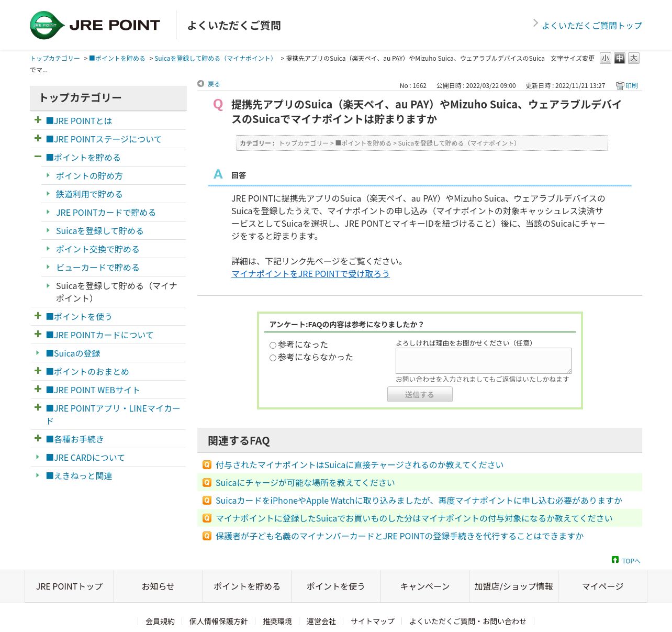
Task: Open ポイントを使う in footer navigation
Action: 336,586
